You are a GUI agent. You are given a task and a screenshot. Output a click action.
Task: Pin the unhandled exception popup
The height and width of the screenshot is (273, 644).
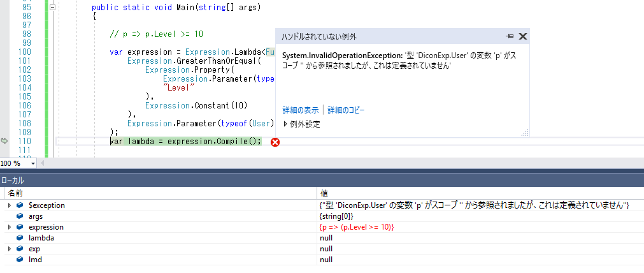(x=510, y=36)
